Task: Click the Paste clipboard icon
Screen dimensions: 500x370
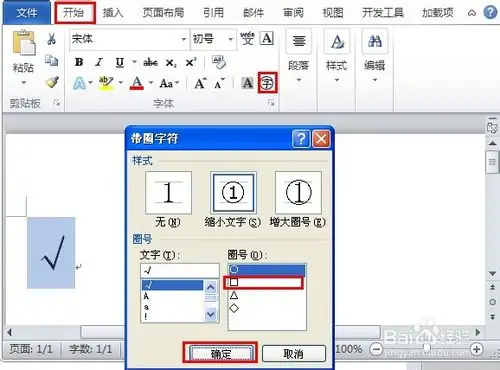Action: click(x=23, y=43)
